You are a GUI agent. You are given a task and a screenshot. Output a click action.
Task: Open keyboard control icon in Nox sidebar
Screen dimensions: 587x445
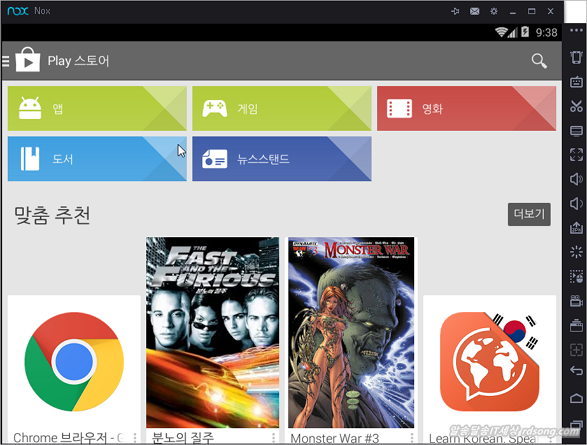pyautogui.click(x=577, y=82)
